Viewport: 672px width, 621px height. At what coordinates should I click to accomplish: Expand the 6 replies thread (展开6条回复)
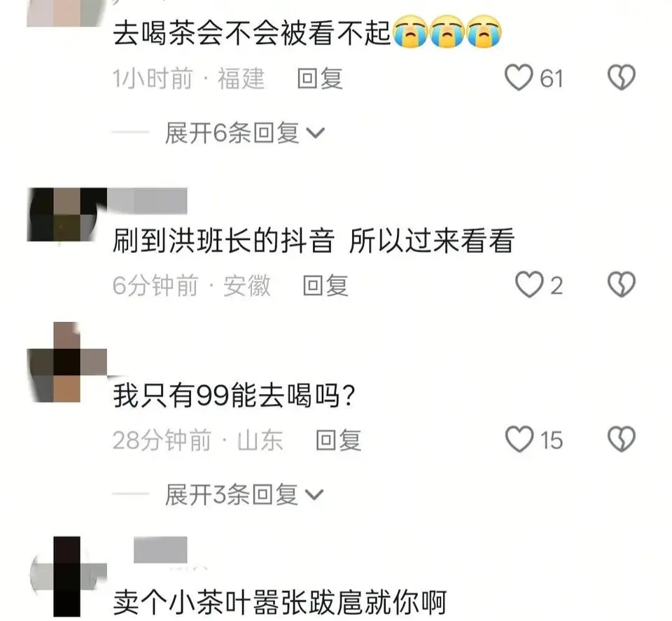pos(245,132)
